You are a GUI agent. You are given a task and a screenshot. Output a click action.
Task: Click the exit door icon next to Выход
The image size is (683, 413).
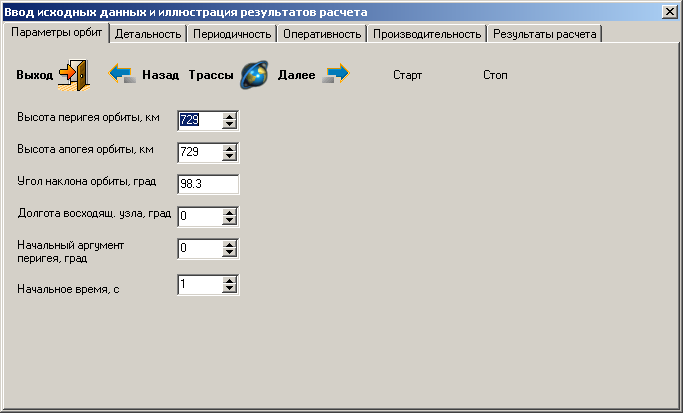pyautogui.click(x=74, y=75)
